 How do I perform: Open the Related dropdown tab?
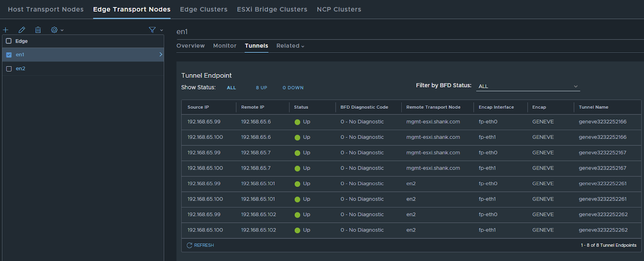tap(290, 46)
